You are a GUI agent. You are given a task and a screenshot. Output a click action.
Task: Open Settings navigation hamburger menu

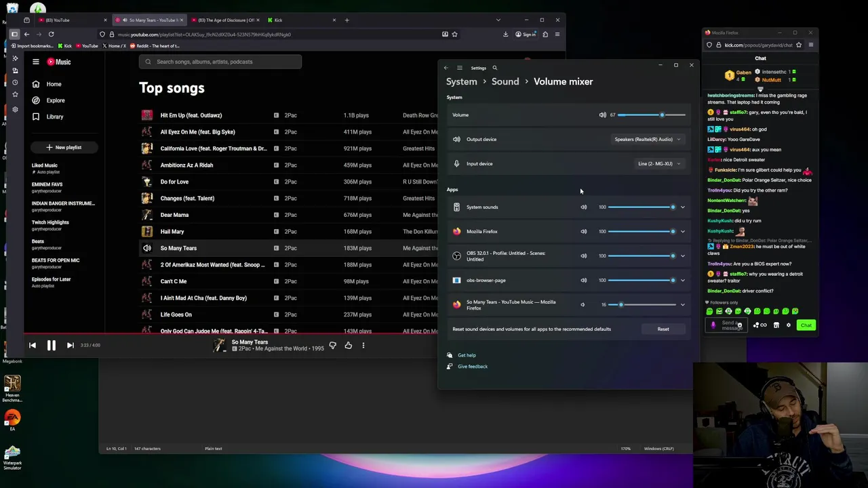click(x=459, y=68)
